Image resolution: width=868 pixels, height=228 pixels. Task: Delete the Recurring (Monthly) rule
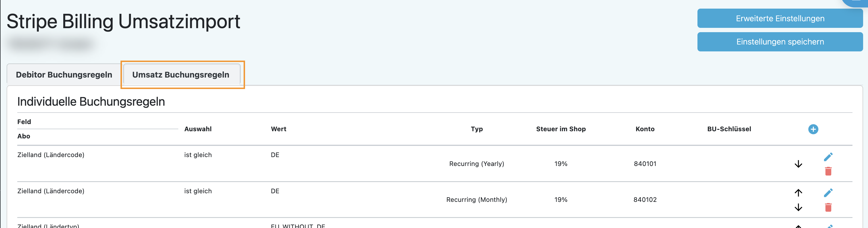(x=828, y=208)
